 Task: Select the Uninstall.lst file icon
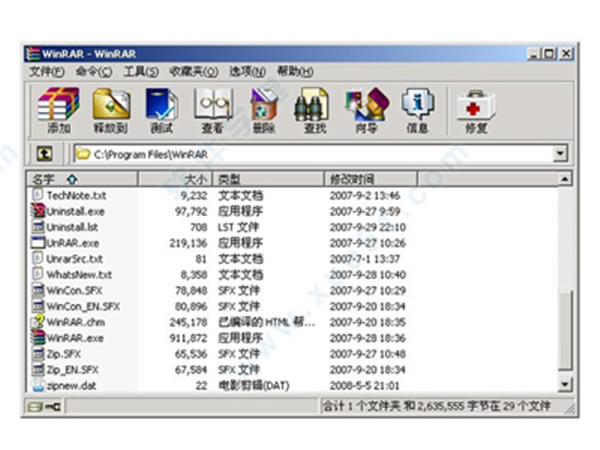[x=38, y=227]
